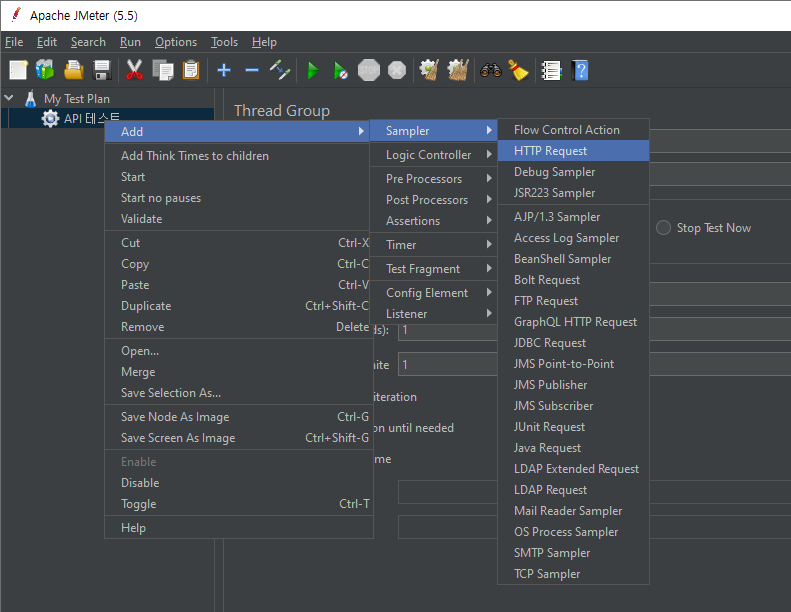This screenshot has width=791, height=612.
Task: Choose JDBC Request sampler
Action: (573, 343)
